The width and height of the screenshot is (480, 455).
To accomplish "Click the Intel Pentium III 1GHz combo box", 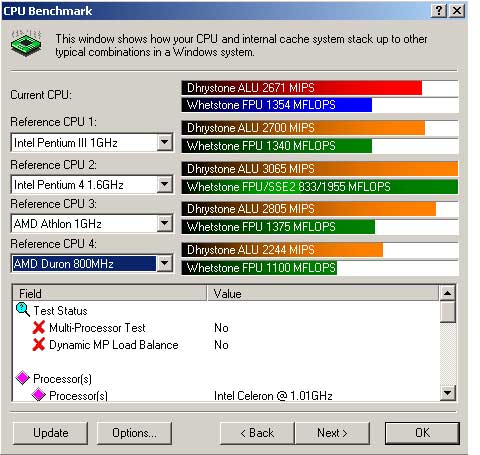I will click(92, 143).
